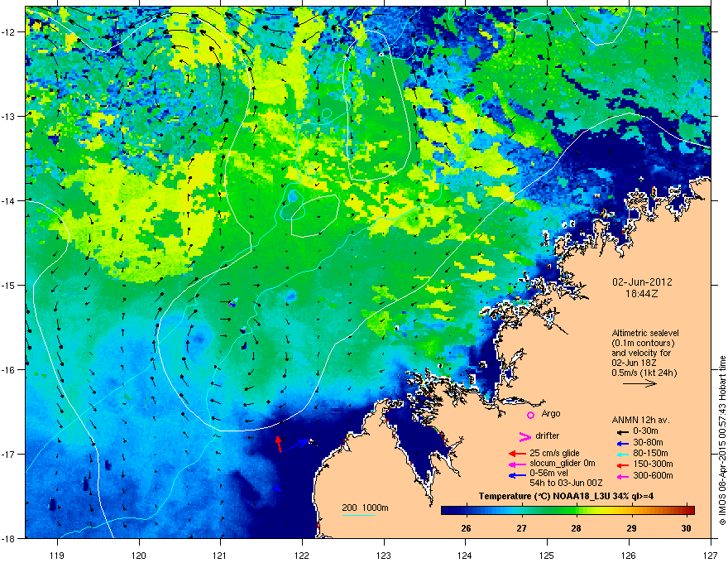Click the longitude axis label 125
The width and height of the screenshot is (728, 563).
coord(547,555)
